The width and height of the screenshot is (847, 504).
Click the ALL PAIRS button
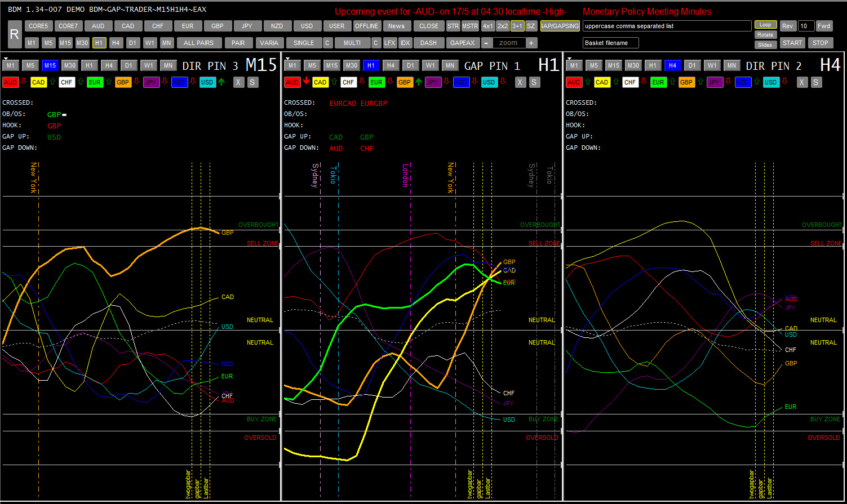(199, 43)
